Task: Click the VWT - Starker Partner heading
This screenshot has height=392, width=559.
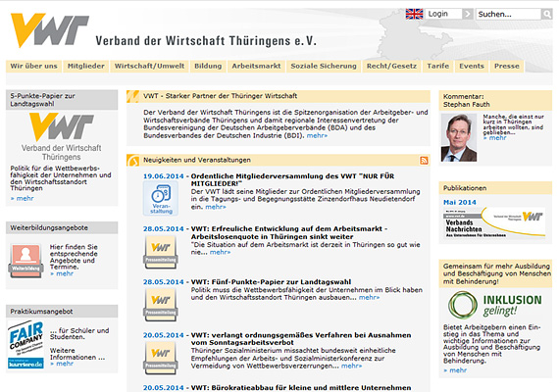Action: [220, 96]
